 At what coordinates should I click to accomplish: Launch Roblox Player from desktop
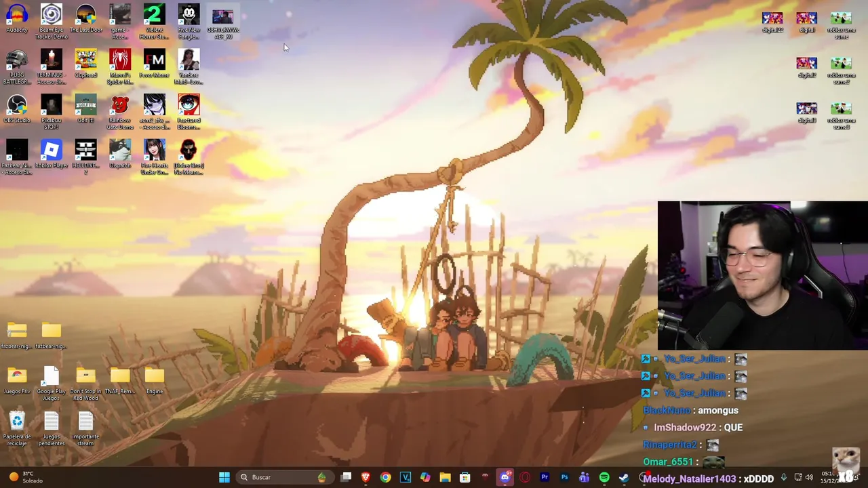point(52,155)
